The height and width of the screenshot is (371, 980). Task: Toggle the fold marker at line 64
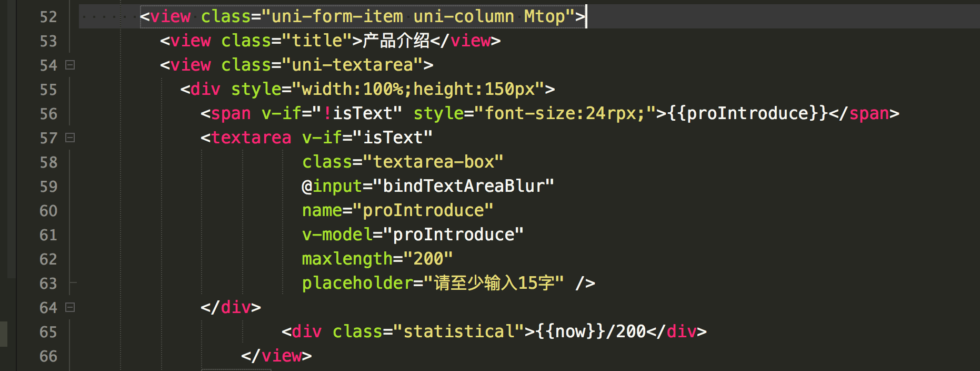tap(70, 307)
